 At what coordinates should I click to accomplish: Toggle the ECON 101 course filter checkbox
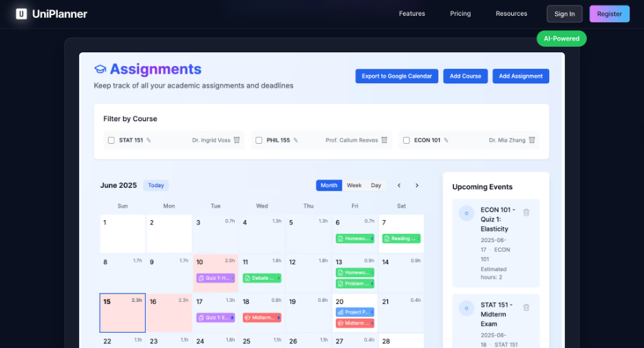(406, 140)
